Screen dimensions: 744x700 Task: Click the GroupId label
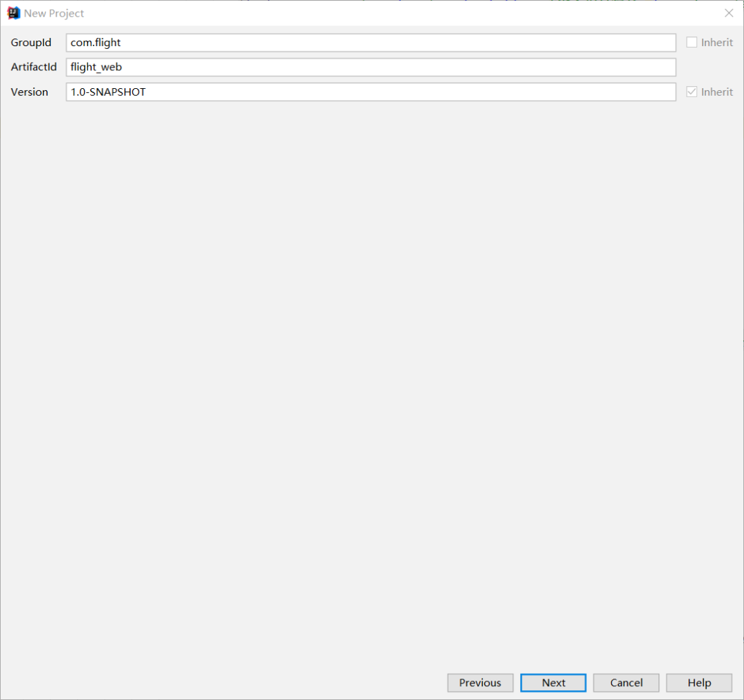coord(31,42)
